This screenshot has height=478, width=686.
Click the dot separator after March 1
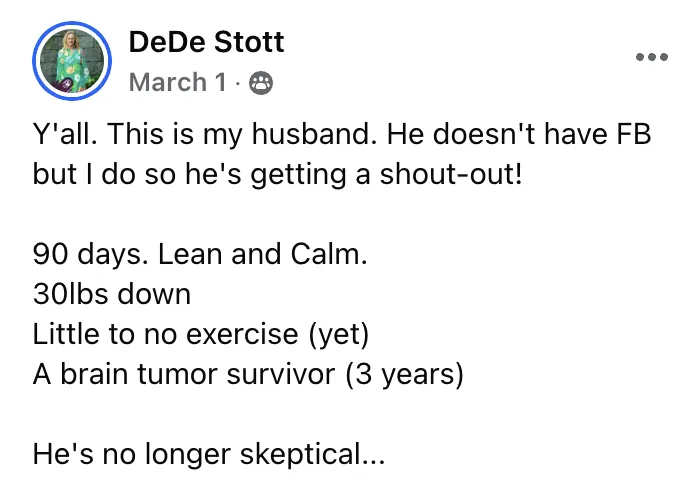[238, 83]
